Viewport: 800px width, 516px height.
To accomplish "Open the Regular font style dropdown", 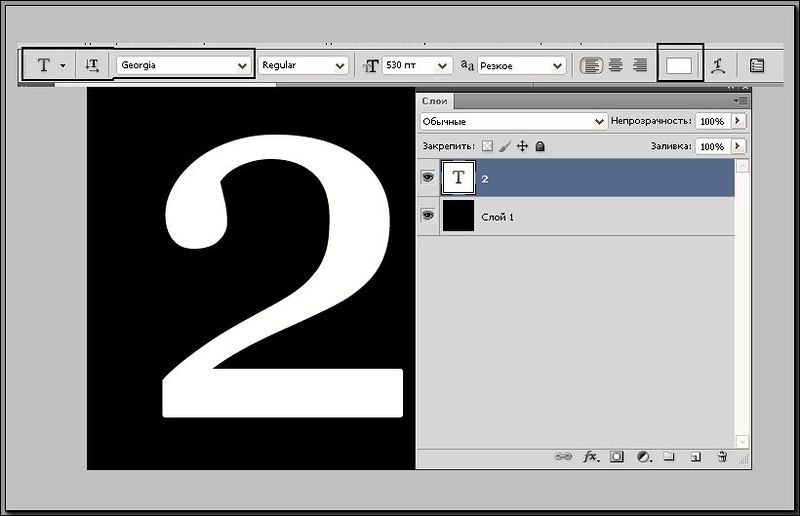I will tap(303, 65).
